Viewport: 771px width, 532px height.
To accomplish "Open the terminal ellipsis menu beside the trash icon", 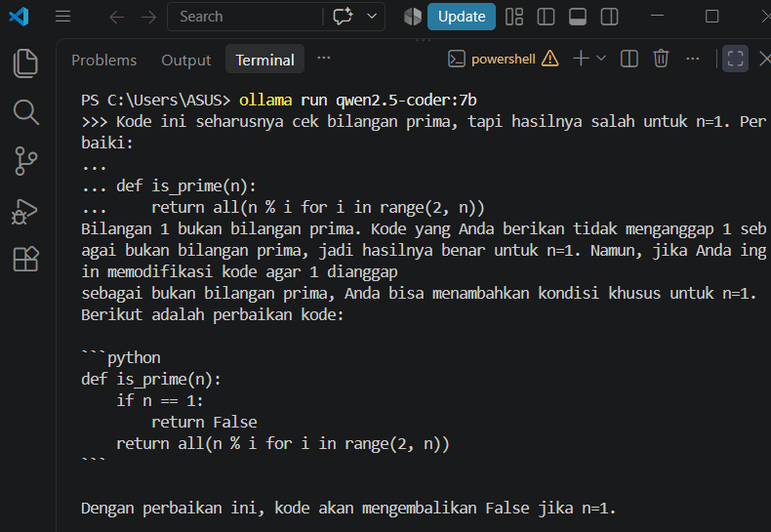I will click(x=692, y=59).
